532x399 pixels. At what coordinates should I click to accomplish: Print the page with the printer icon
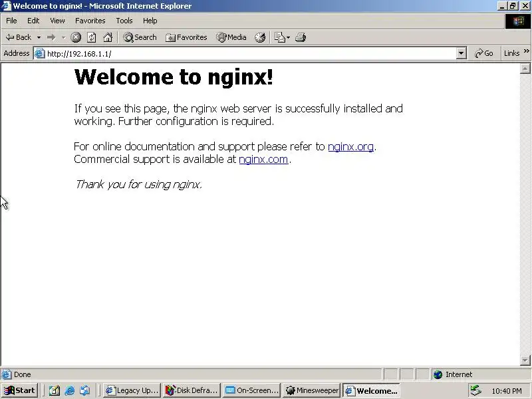pyautogui.click(x=301, y=37)
